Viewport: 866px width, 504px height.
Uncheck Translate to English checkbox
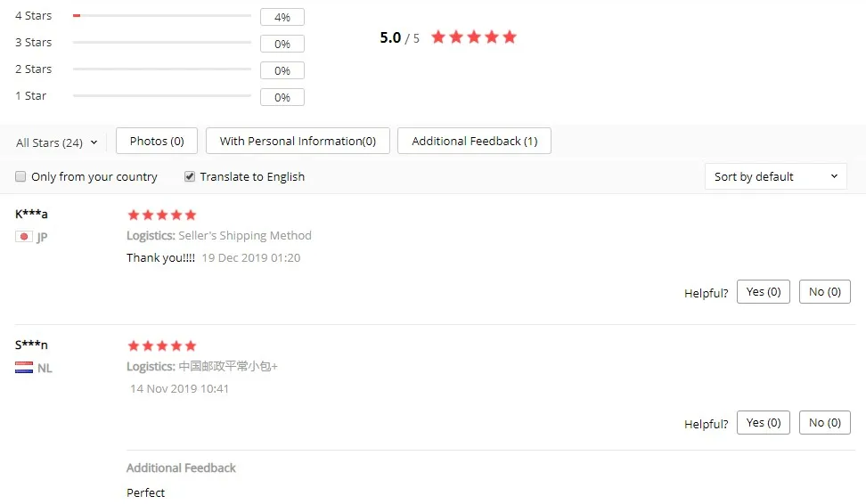click(x=190, y=176)
